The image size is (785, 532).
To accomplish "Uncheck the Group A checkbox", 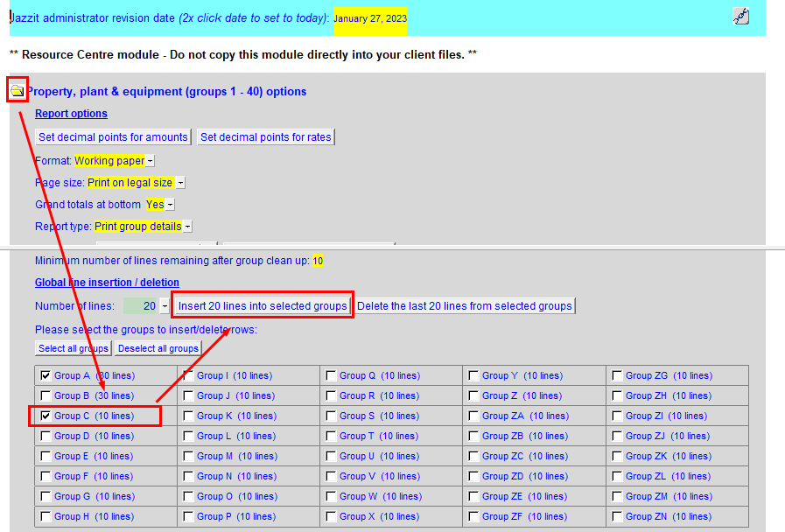I will click(47, 374).
